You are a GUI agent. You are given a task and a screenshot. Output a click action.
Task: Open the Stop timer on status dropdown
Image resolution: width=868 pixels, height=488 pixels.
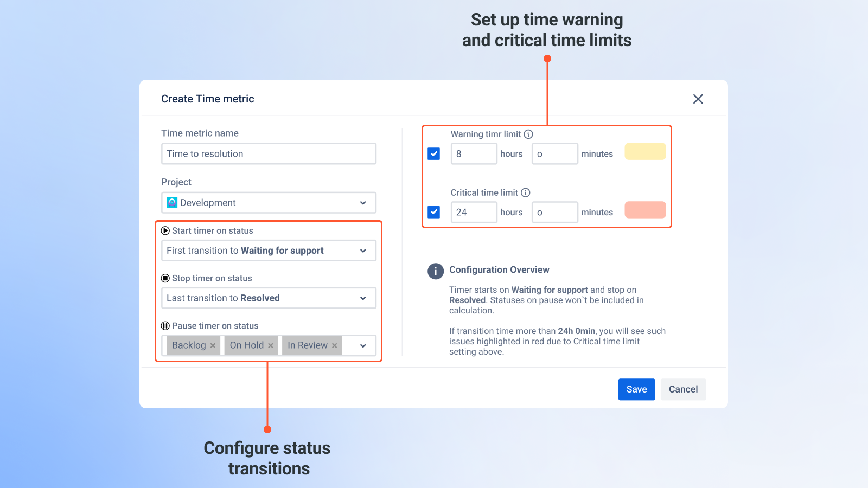pos(363,298)
